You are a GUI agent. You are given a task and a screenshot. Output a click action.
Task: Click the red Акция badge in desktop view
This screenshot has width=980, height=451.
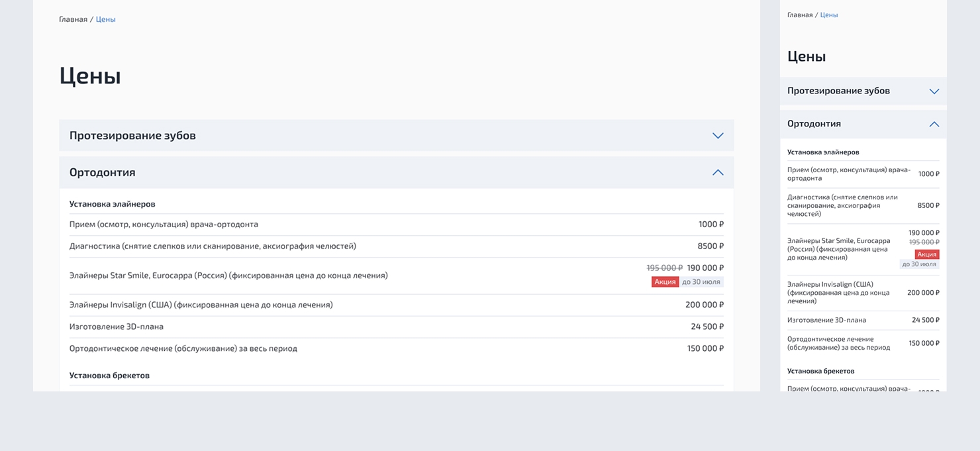[665, 282]
